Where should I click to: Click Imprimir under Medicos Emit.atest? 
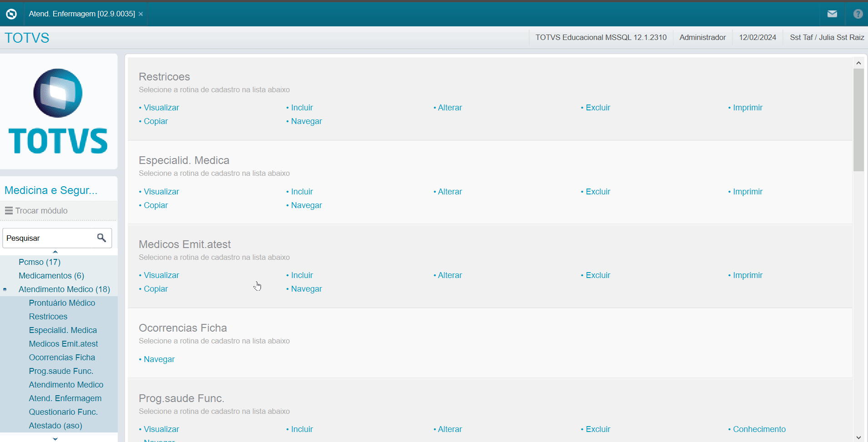pos(748,275)
